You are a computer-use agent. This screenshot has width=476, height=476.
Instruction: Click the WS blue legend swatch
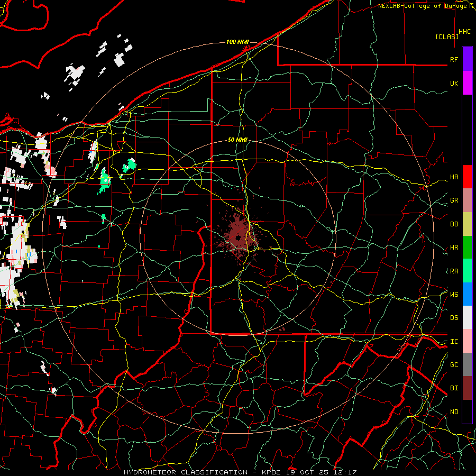click(467, 294)
